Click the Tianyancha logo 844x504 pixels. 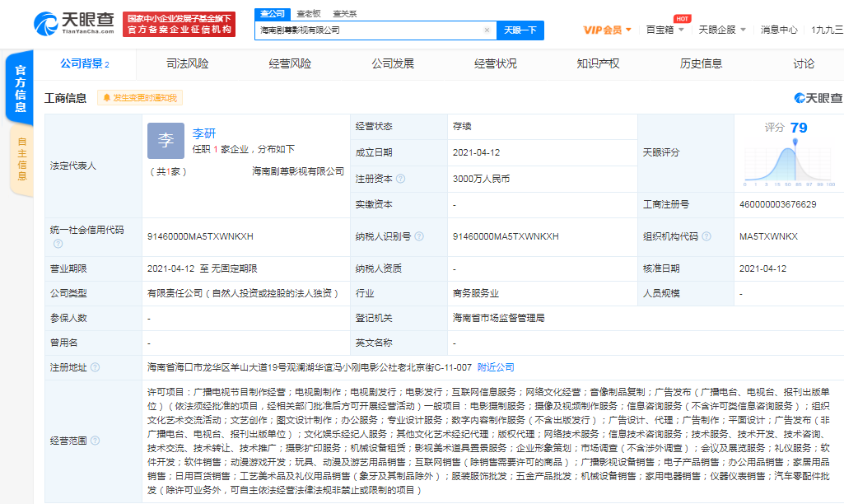pos(74,23)
